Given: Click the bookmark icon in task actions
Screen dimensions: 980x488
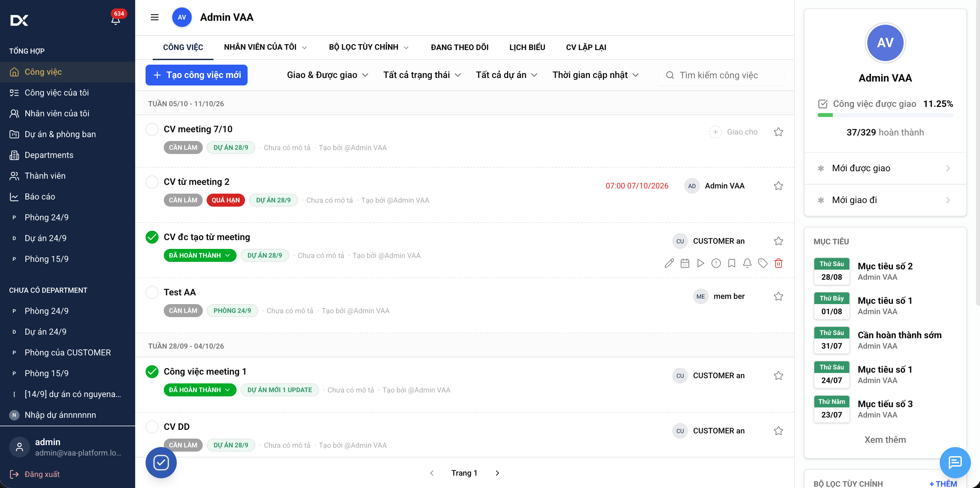Looking at the screenshot, I should click(731, 263).
